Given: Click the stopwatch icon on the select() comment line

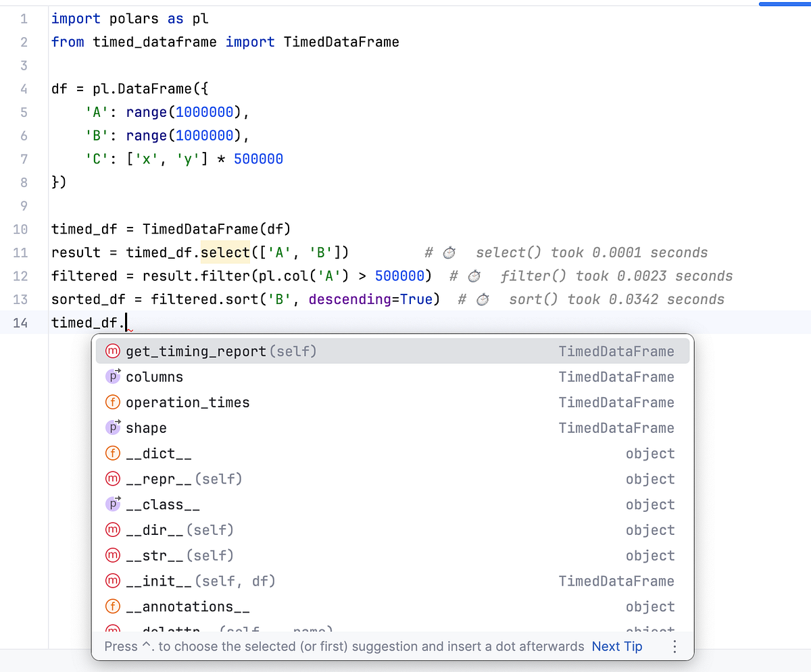Looking at the screenshot, I should click(448, 251).
